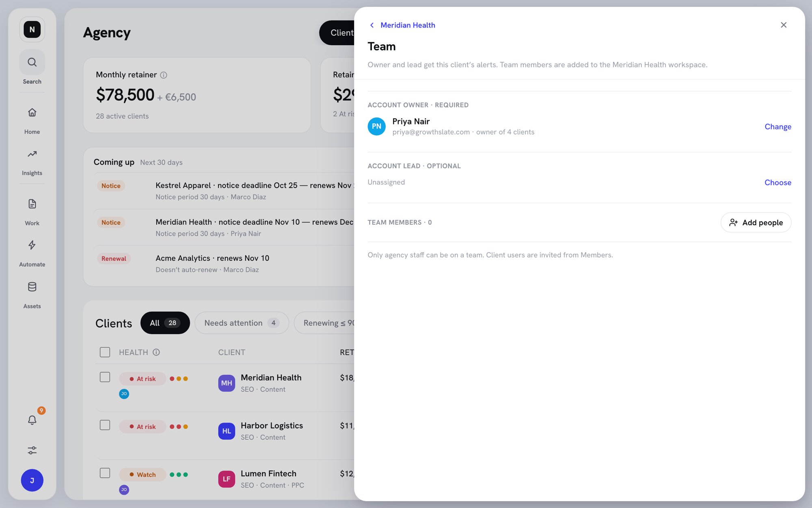Viewport: 812px width, 508px height.
Task: Click Meridian Health's health dots indicator
Action: (x=179, y=379)
